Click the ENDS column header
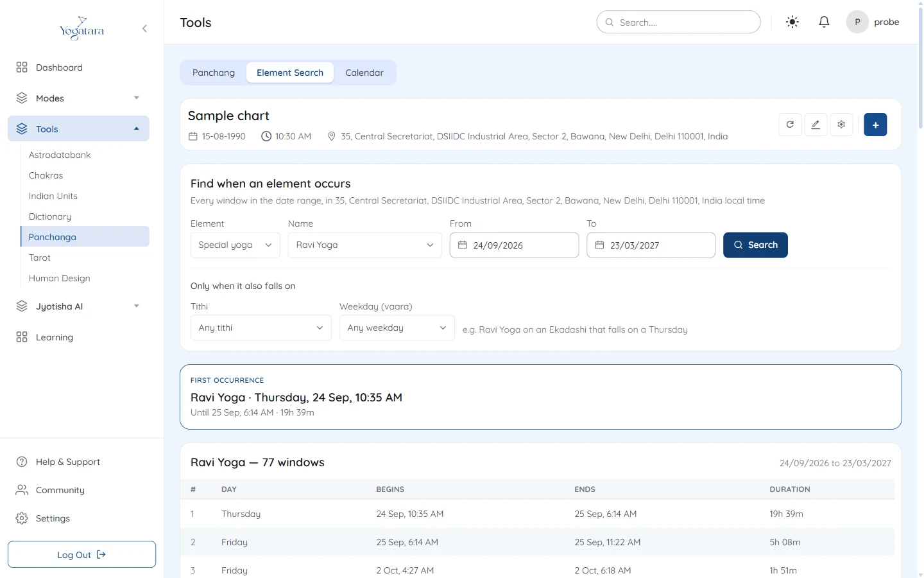The image size is (924, 578). 585,489
